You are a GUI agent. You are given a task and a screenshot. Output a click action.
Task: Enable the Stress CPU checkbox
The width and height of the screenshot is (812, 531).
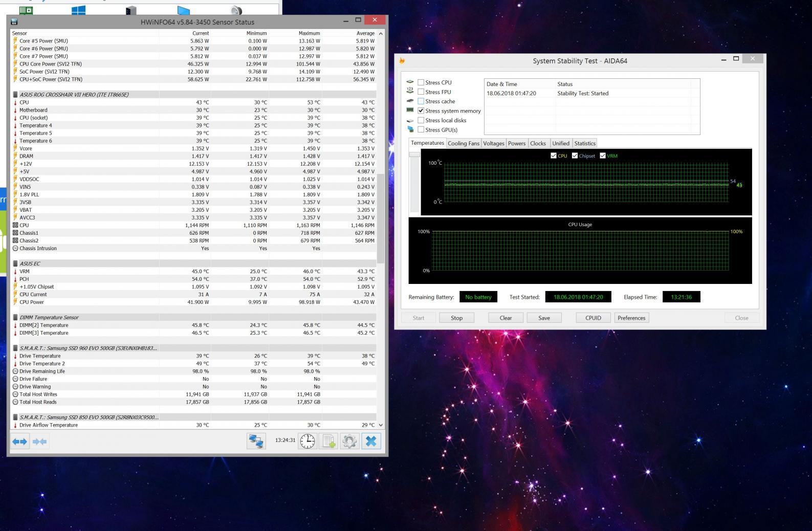421,82
